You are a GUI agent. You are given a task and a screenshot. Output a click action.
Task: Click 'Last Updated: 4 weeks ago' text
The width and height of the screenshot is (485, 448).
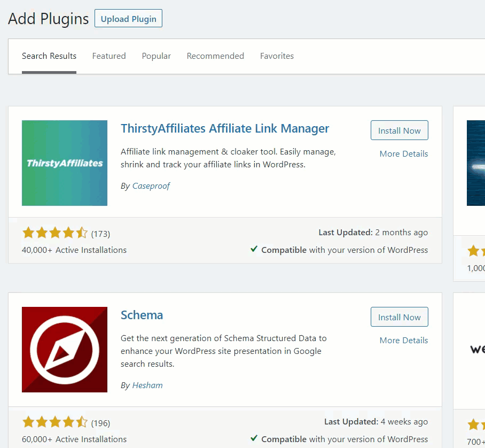click(x=376, y=422)
